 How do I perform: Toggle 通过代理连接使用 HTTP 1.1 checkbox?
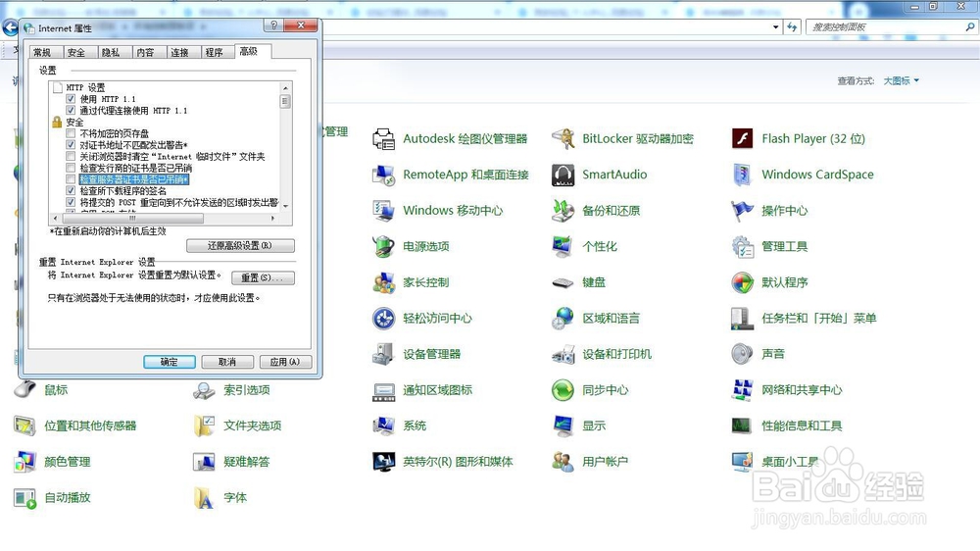tap(71, 110)
